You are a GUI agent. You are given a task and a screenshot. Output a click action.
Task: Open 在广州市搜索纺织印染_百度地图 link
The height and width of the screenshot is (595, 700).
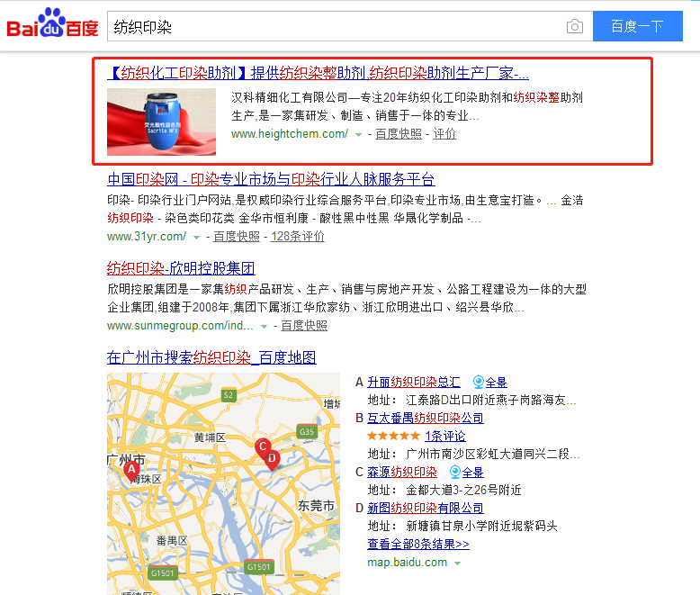click(211, 357)
